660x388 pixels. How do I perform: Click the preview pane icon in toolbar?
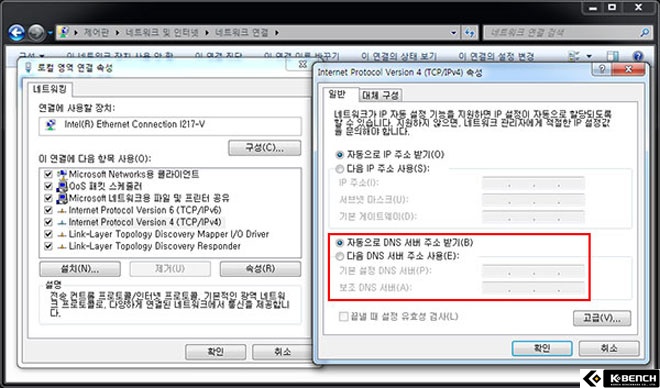pyautogui.click(x=613, y=56)
